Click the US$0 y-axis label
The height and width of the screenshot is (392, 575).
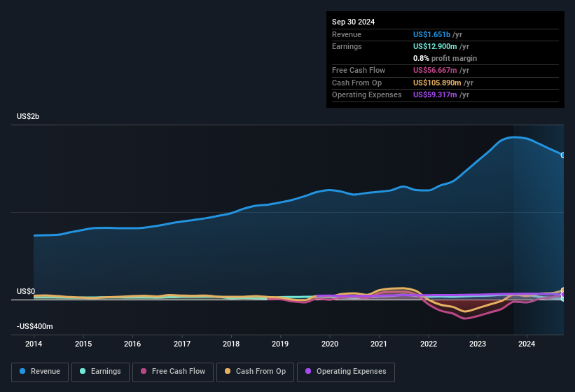[26, 291]
